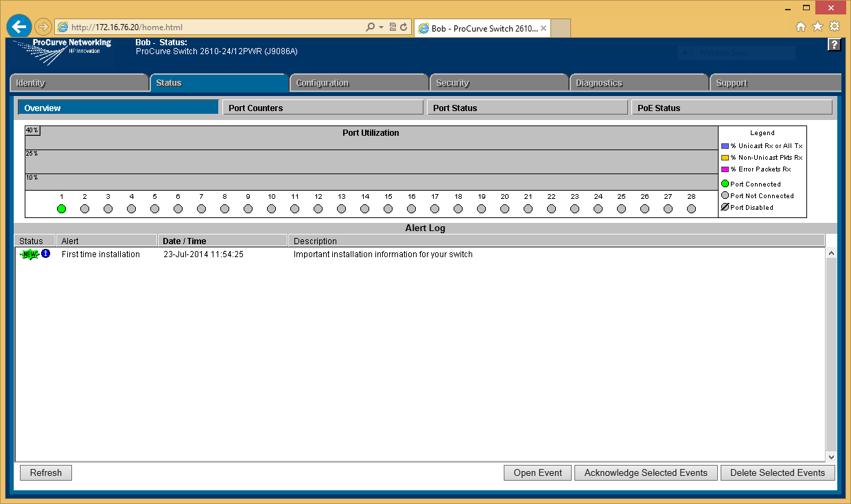Open the PoE Status sub-tab
Image resolution: width=851 pixels, height=504 pixels.
coord(732,108)
